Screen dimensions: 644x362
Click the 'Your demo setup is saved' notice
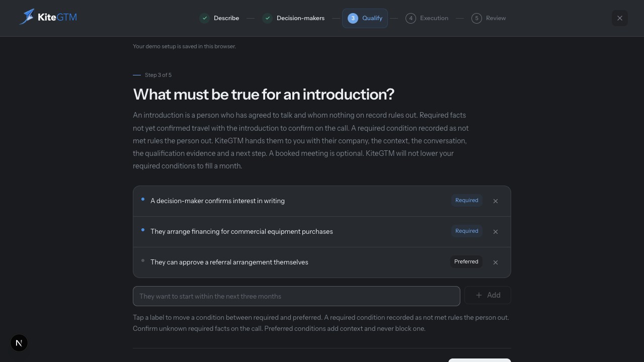point(184,46)
